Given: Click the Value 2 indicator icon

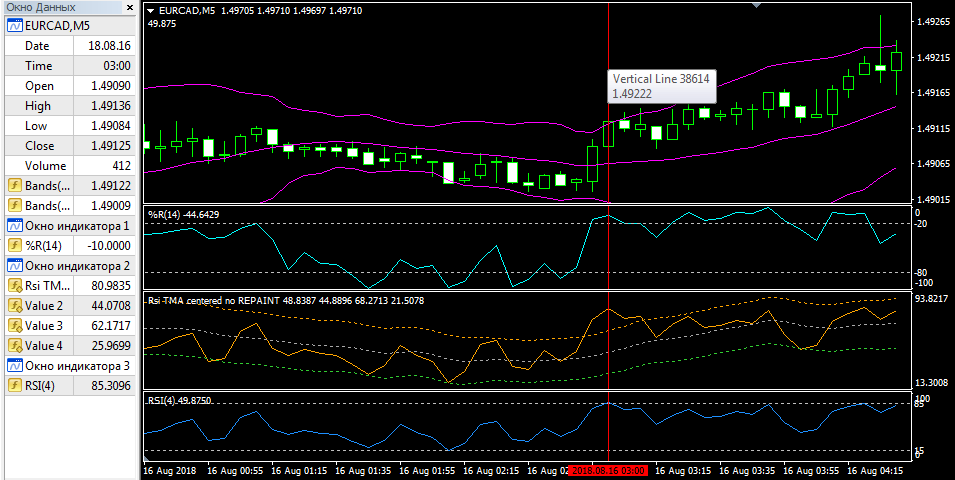Looking at the screenshot, I should click(x=15, y=306).
